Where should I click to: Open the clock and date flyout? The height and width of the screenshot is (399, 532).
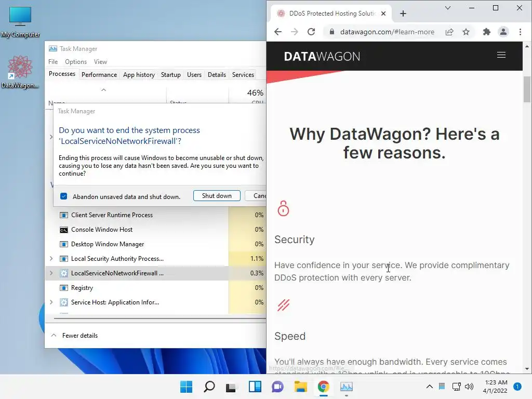point(495,387)
